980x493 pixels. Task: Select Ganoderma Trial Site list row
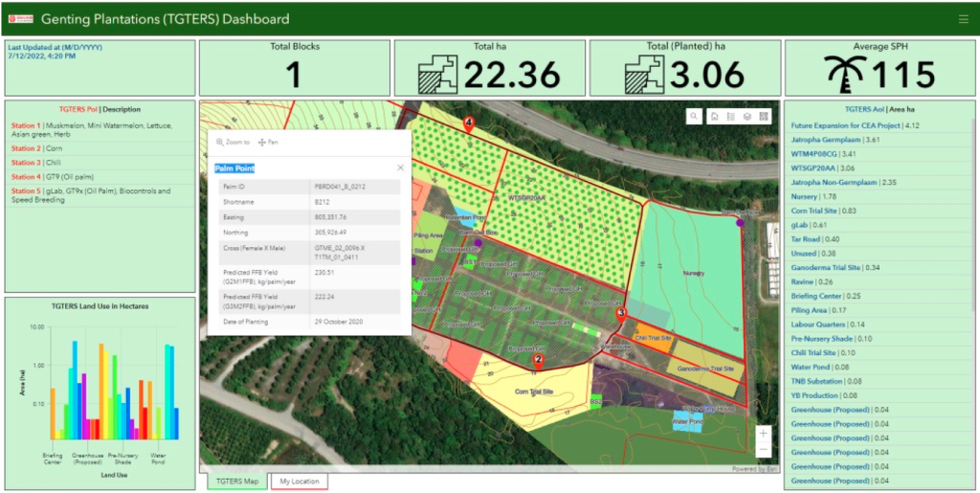click(x=880, y=267)
